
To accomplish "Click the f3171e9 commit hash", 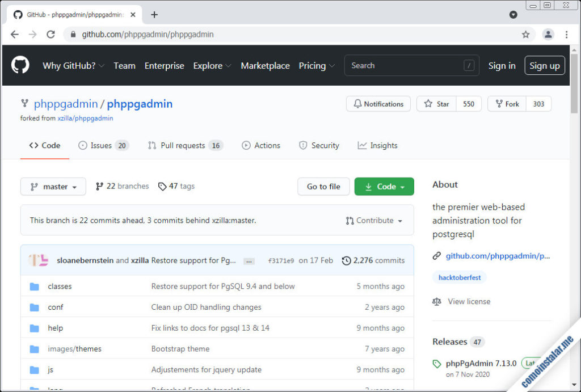I will 281,261.
